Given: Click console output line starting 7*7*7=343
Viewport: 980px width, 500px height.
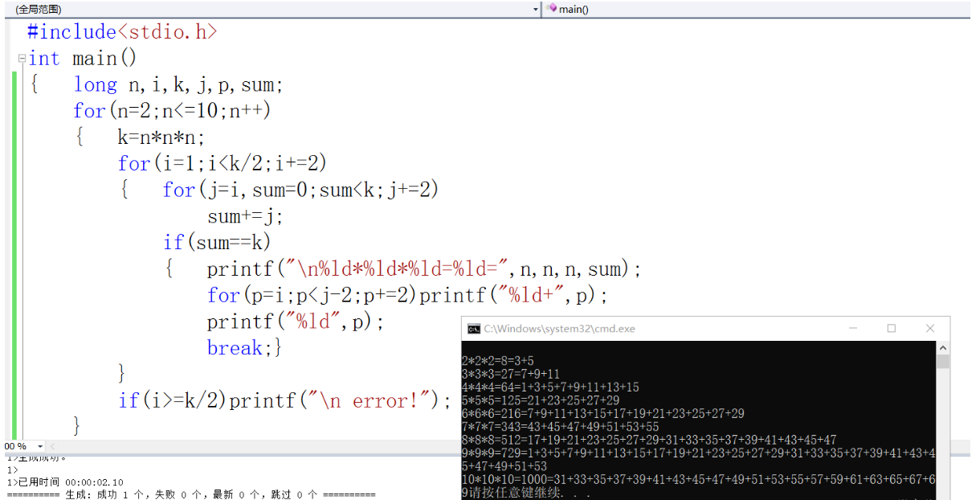Looking at the screenshot, I should (560, 427).
